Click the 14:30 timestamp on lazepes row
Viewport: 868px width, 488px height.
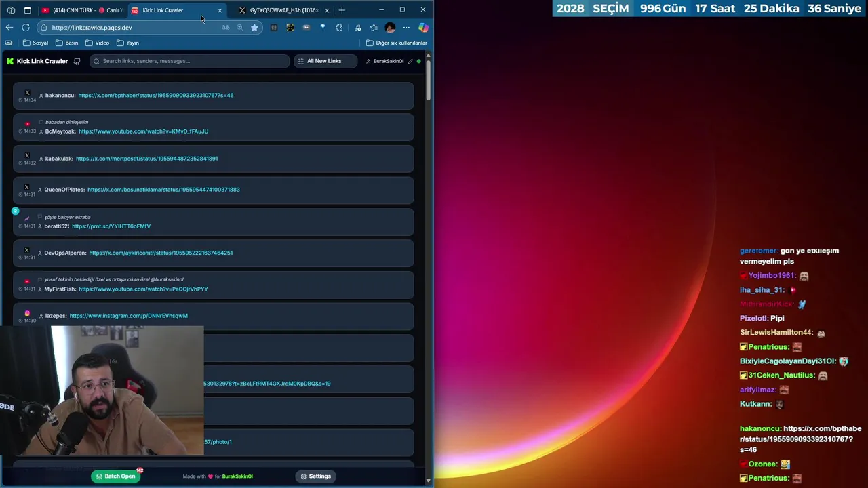click(29, 321)
